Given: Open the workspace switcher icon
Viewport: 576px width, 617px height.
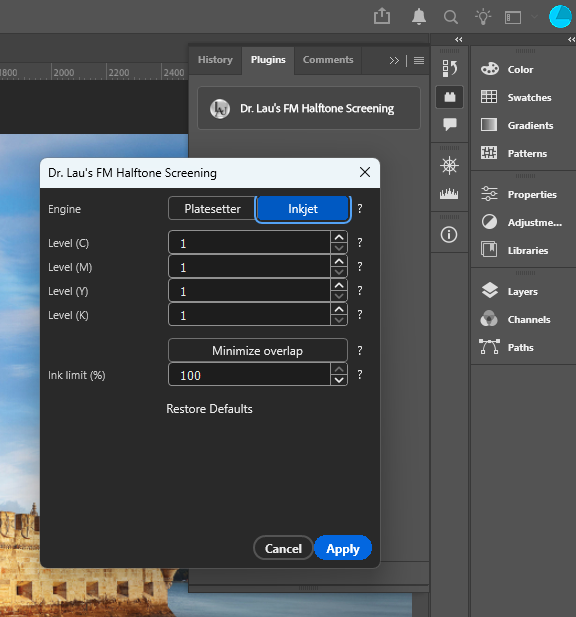Looking at the screenshot, I should pyautogui.click(x=513, y=17).
